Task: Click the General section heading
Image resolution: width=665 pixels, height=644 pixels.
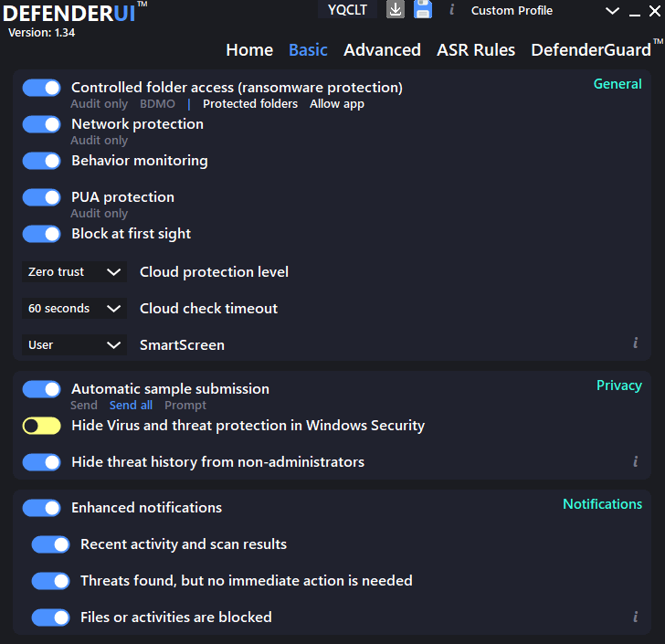Action: coord(617,84)
